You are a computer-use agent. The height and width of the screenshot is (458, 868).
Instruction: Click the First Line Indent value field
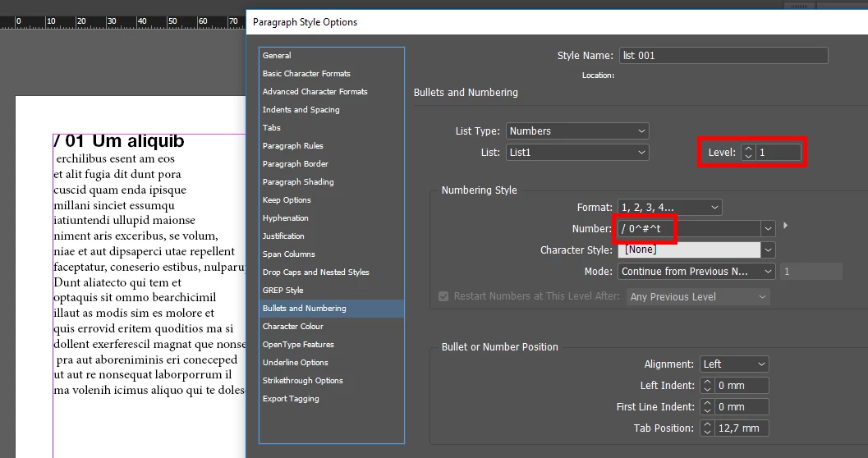(742, 407)
